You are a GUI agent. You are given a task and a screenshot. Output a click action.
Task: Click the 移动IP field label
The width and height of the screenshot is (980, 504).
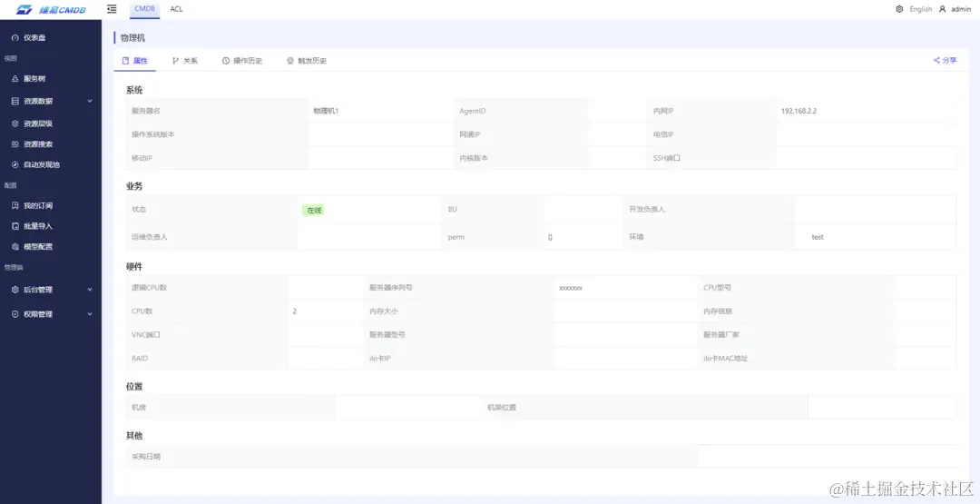click(142, 158)
